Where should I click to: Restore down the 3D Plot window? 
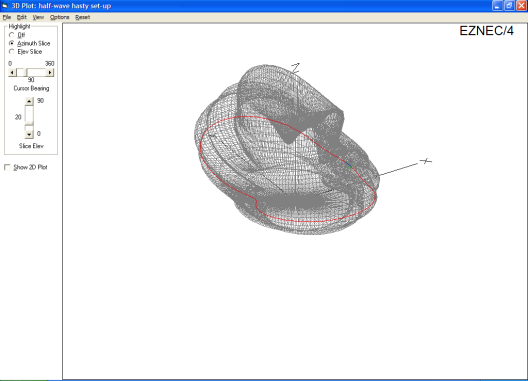509,6
